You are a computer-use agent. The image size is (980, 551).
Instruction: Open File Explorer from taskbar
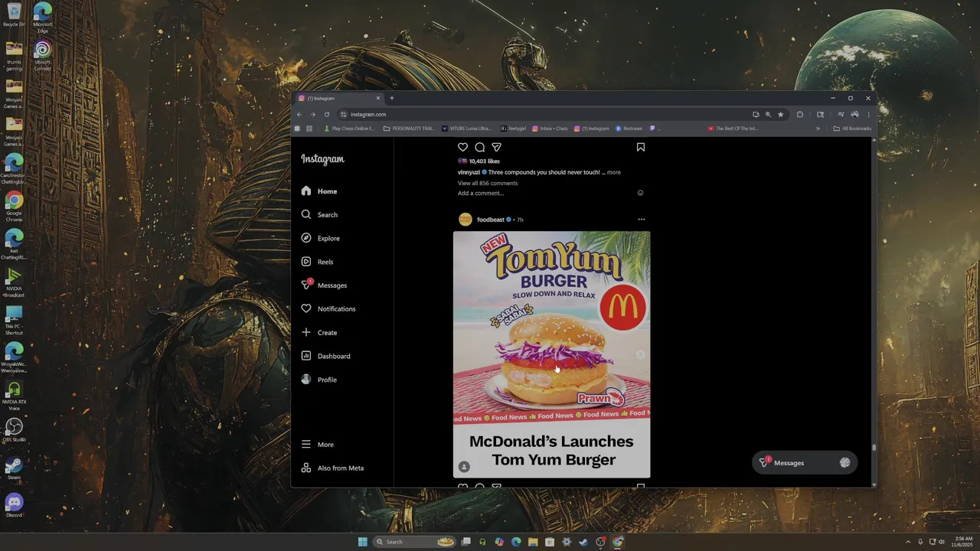click(533, 542)
